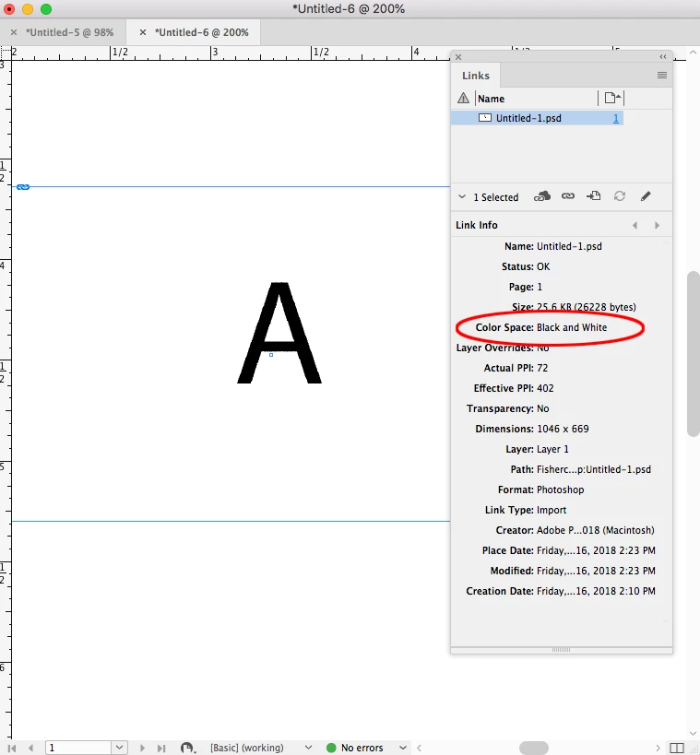Sort links by page column icon
Image resolution: width=700 pixels, height=755 pixels.
coord(612,98)
